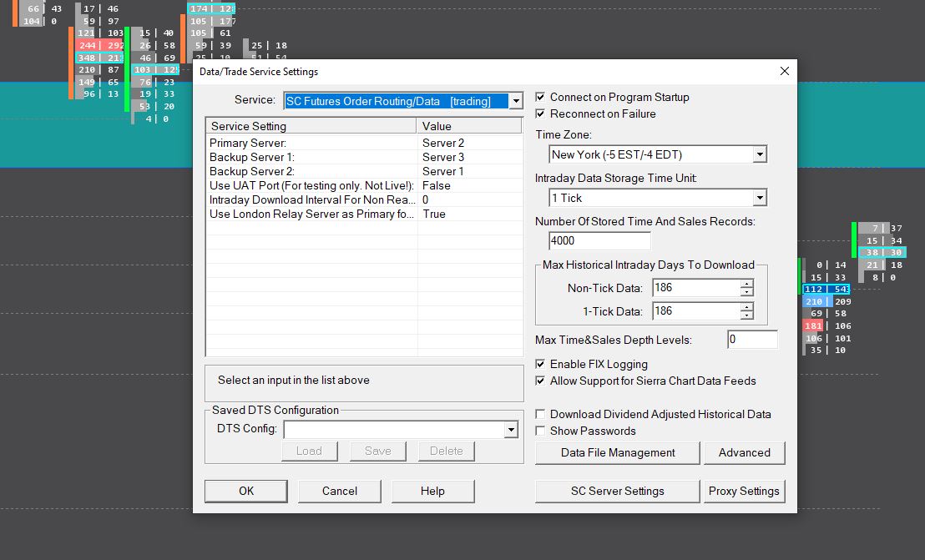This screenshot has width=925, height=560.
Task: Select Use London Relay Server setting row
Action: point(365,214)
